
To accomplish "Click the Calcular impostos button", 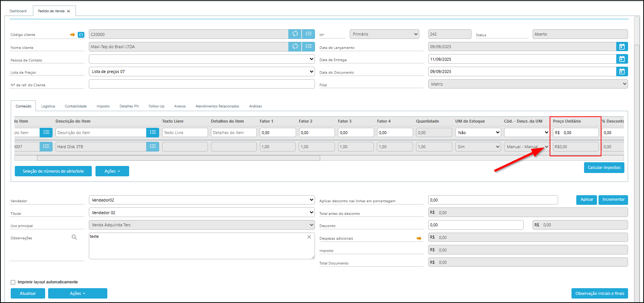I will 604,167.
